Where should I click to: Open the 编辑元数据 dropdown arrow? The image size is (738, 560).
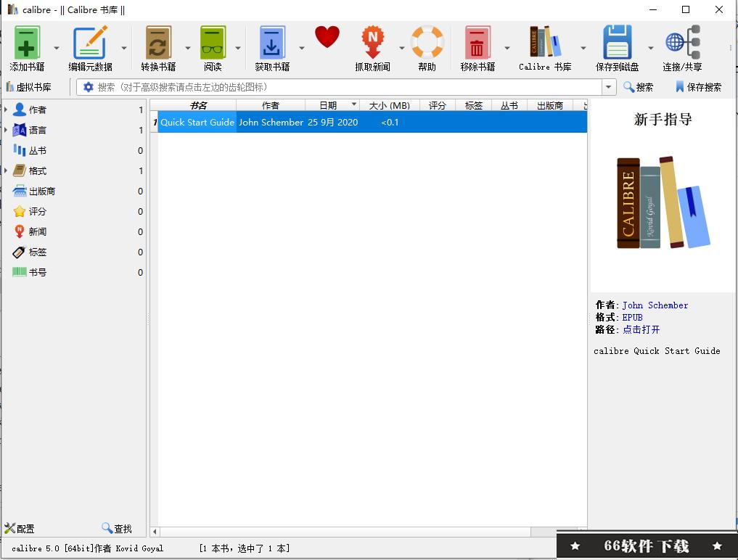pyautogui.click(x=124, y=48)
